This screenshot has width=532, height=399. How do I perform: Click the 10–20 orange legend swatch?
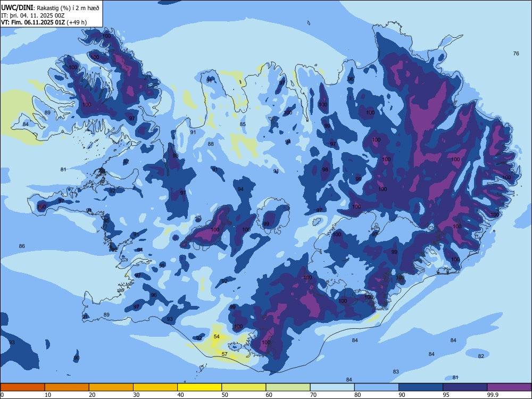point(67,387)
